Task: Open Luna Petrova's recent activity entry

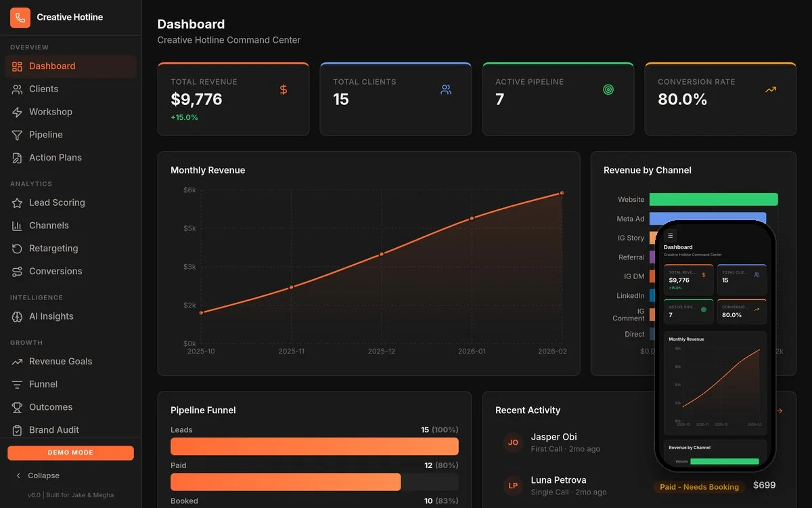Action: (x=639, y=486)
